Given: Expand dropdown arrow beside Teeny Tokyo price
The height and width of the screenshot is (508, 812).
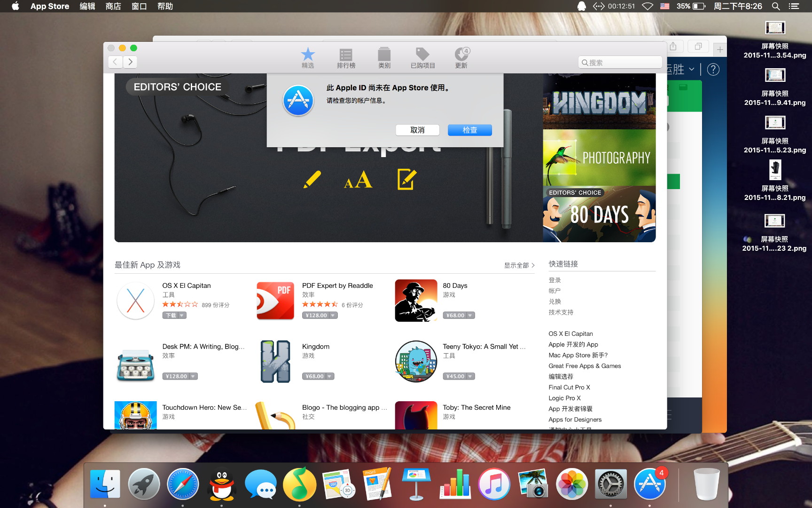Looking at the screenshot, I should tap(470, 376).
